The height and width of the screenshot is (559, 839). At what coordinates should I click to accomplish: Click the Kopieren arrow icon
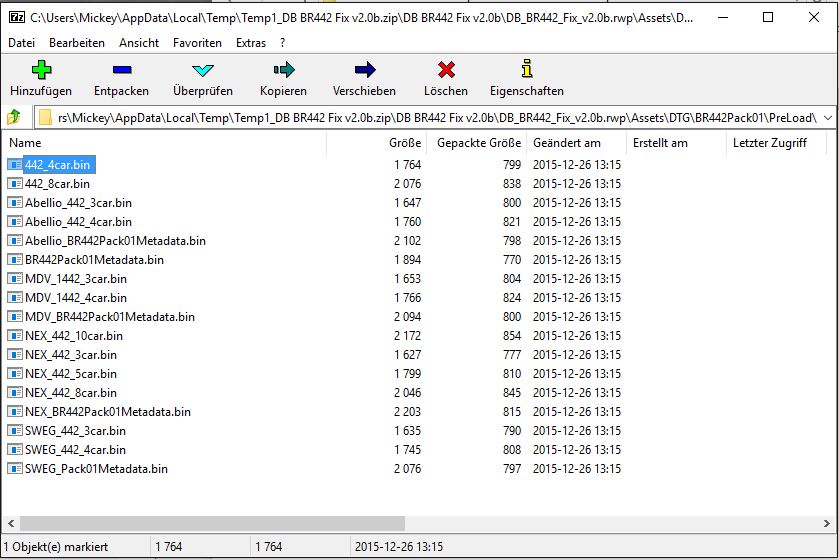[x=284, y=70]
